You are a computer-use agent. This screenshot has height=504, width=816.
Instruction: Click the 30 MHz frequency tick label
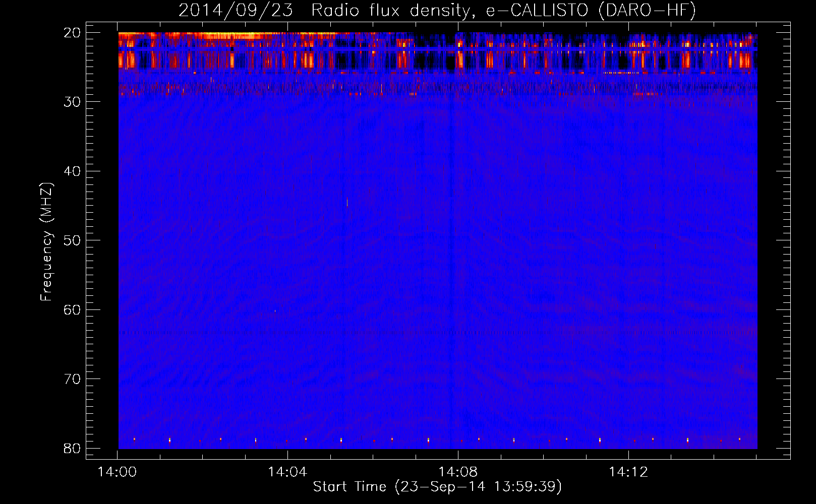coord(73,102)
